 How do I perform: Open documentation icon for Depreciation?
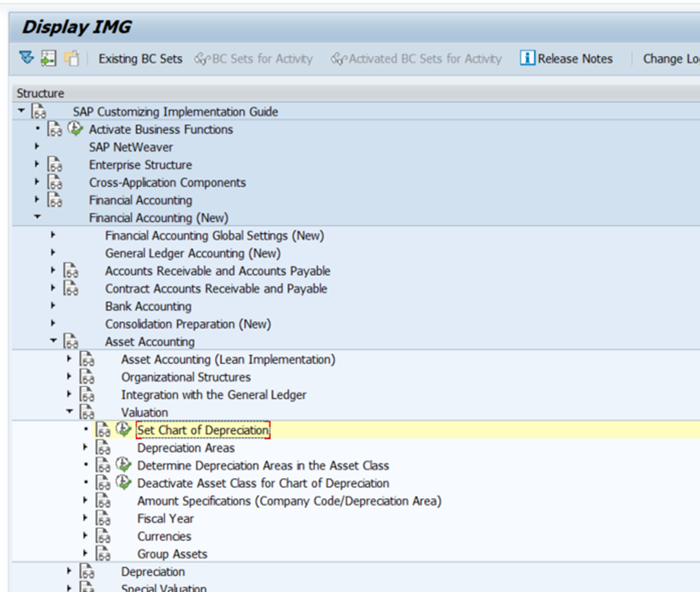pos(86,571)
